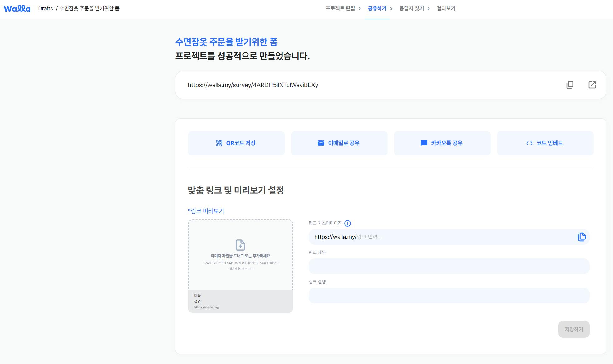This screenshot has width=613, height=364.
Task: Share via KakaoTalk button
Action: coord(442,143)
